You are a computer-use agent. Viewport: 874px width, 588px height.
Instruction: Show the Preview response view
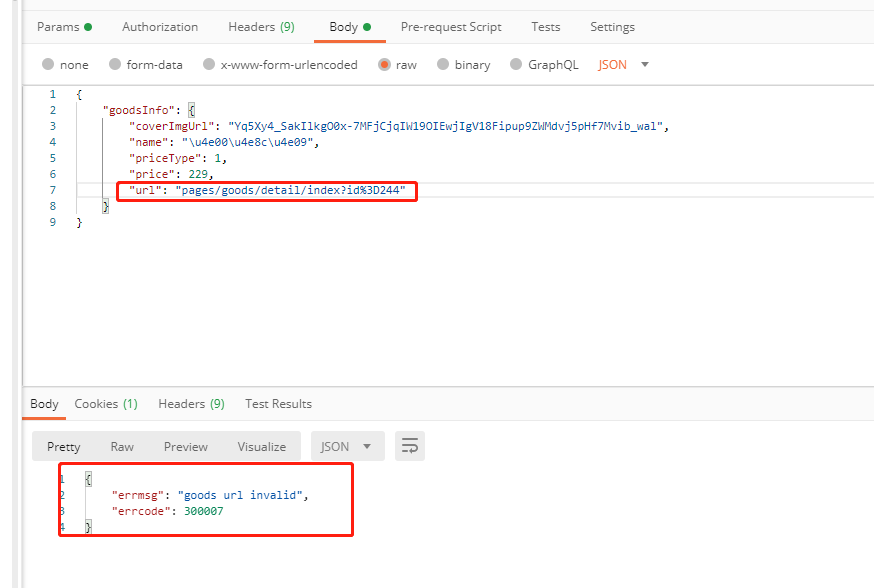pos(186,446)
